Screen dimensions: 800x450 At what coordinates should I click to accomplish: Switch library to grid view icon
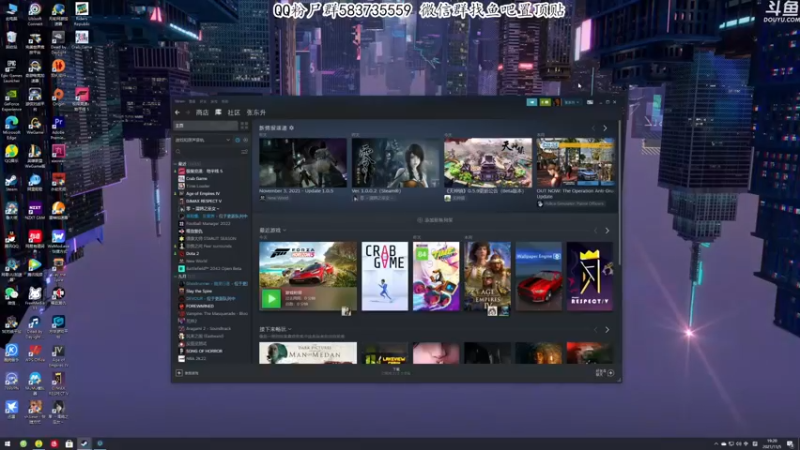point(244,126)
